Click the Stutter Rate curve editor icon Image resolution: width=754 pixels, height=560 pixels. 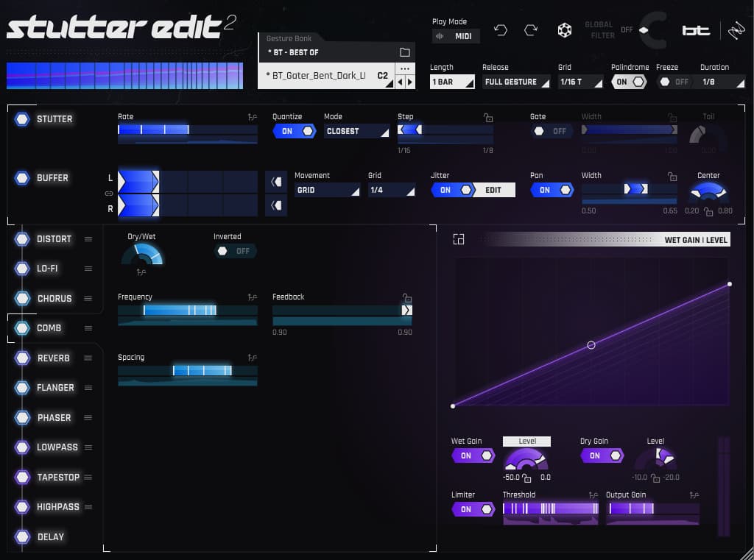click(253, 117)
